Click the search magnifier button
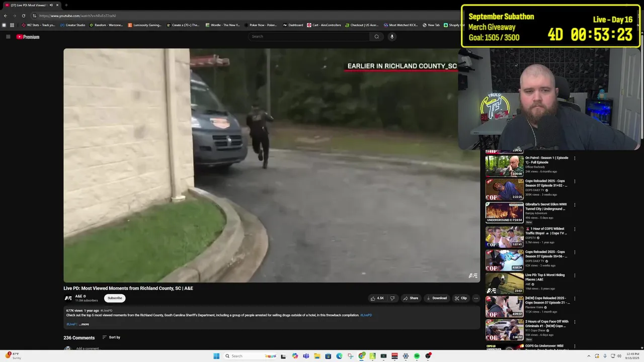 (x=376, y=37)
